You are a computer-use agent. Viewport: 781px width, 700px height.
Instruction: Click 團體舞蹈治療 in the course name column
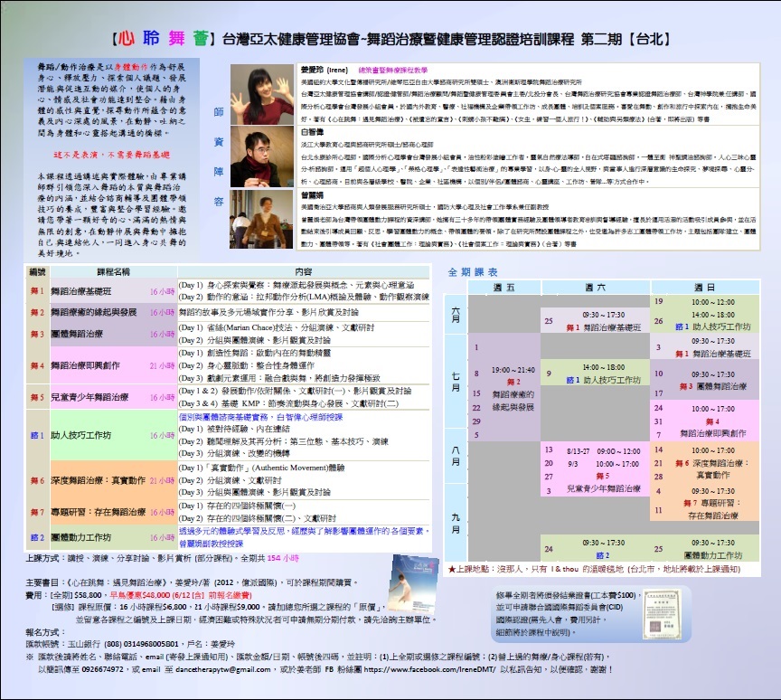[x=77, y=334]
